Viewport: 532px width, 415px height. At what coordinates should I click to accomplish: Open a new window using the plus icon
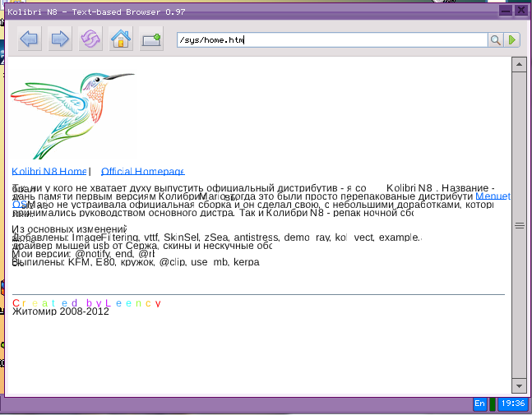[151, 39]
